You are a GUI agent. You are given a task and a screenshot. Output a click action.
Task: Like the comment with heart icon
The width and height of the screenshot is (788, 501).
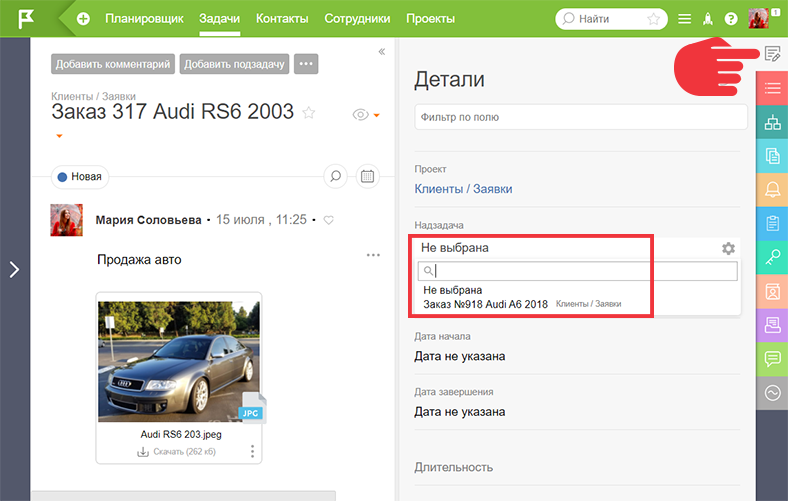[x=329, y=220]
